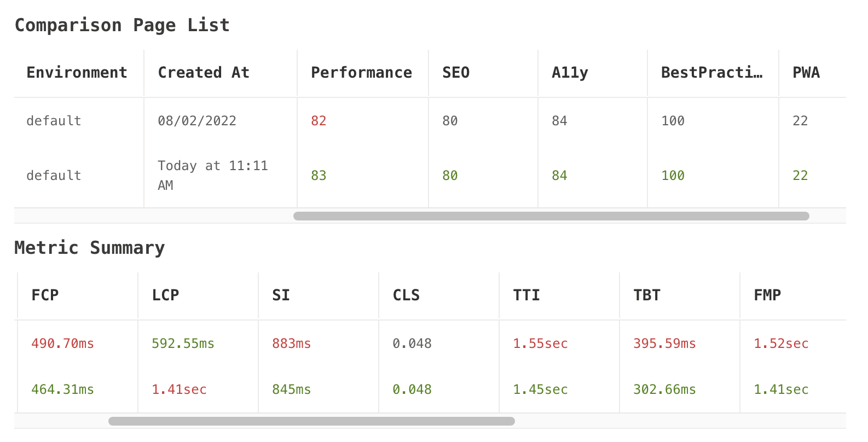Viewport: 868px width, 442px height.
Task: Click the SEO column header
Action: pos(456,73)
